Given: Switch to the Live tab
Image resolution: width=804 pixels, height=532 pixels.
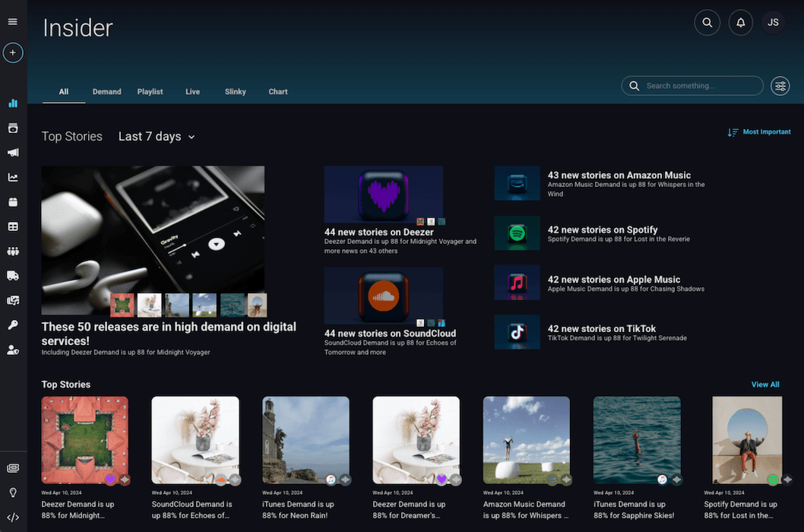Looking at the screenshot, I should (193, 91).
